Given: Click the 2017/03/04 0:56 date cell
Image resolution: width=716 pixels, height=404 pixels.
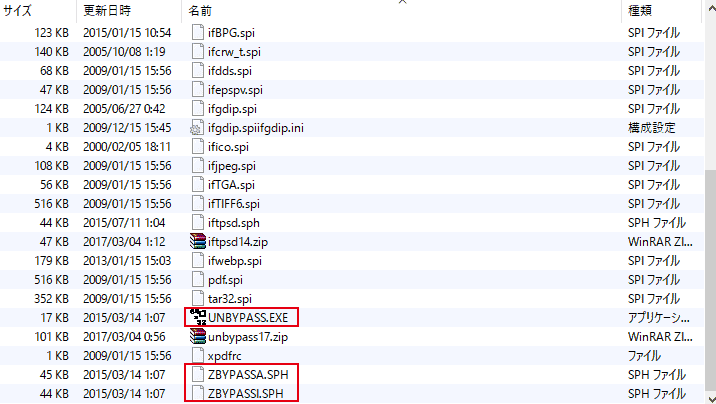Looking at the screenshot, I should click(x=124, y=337).
